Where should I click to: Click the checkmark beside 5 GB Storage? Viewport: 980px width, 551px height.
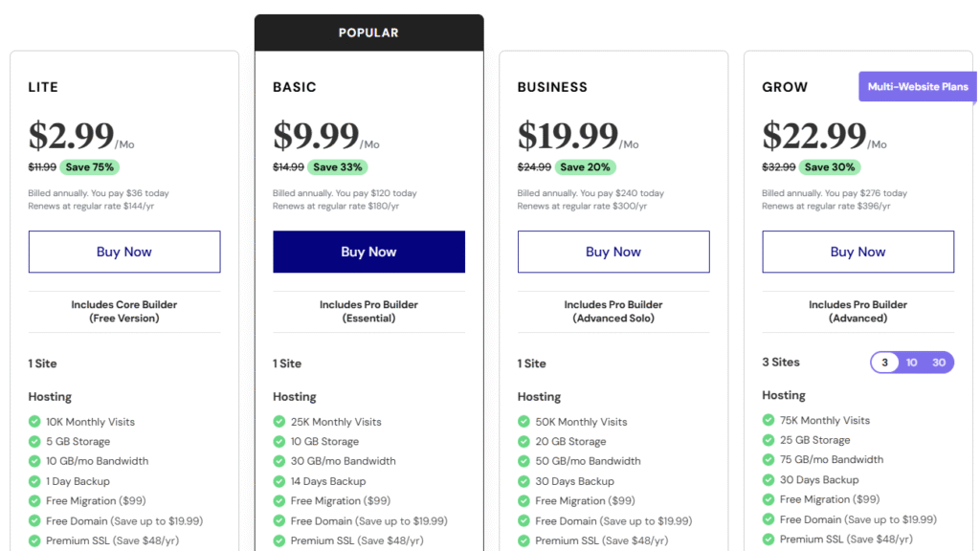click(x=34, y=441)
